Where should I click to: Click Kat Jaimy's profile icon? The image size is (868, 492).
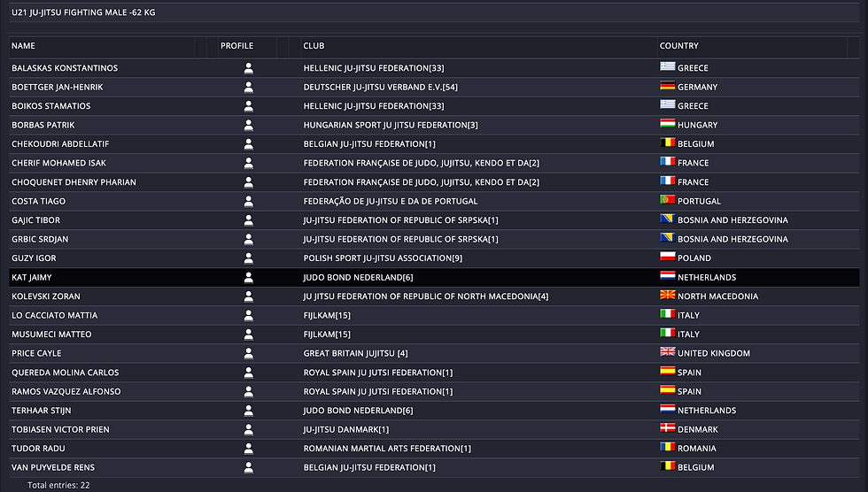pos(249,277)
